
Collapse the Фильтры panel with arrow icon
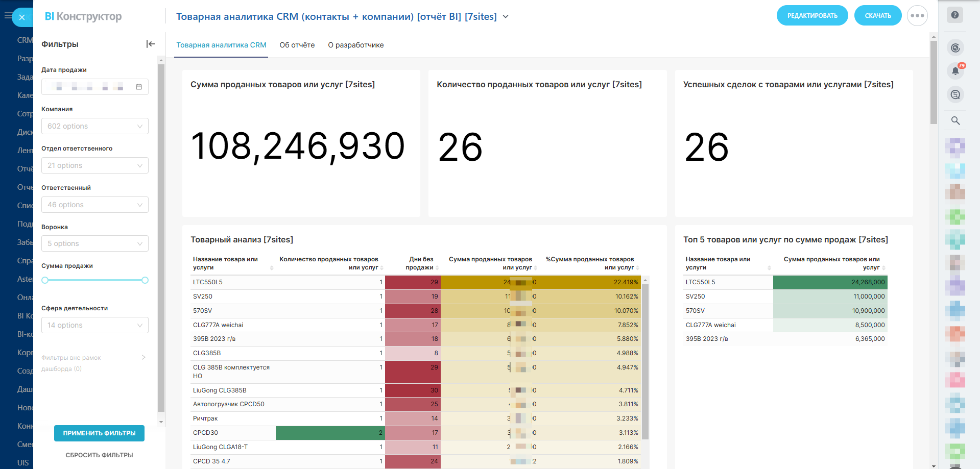[151, 44]
